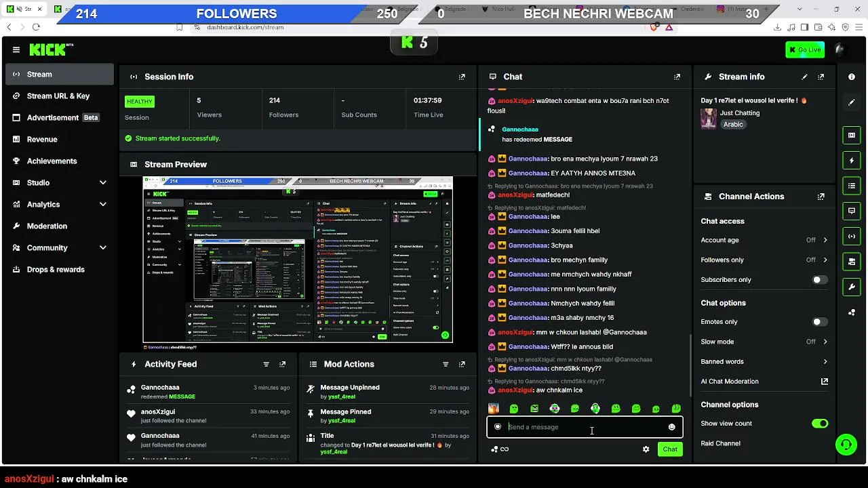Filter the Mod Actions list

(446, 365)
